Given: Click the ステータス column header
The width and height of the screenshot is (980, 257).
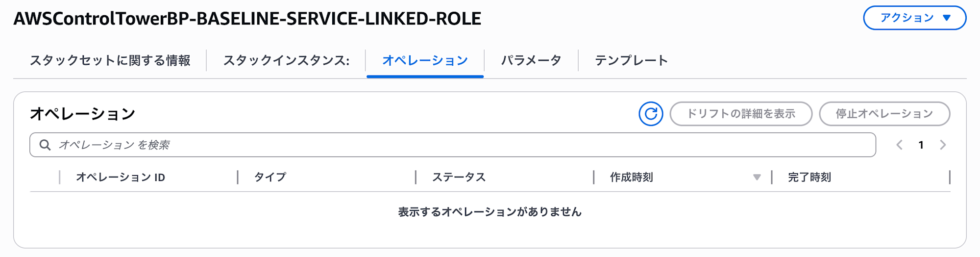Looking at the screenshot, I should (459, 178).
